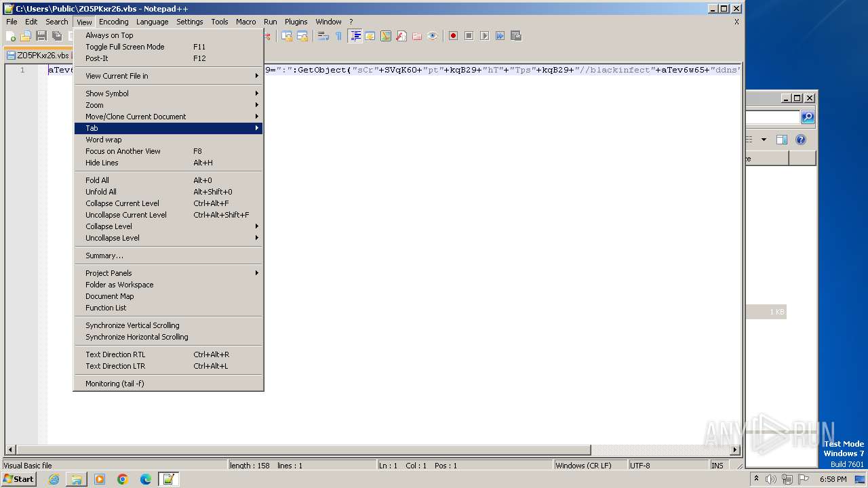This screenshot has height=488, width=868.
Task: Click the New file toolbar icon
Action: click(12, 36)
